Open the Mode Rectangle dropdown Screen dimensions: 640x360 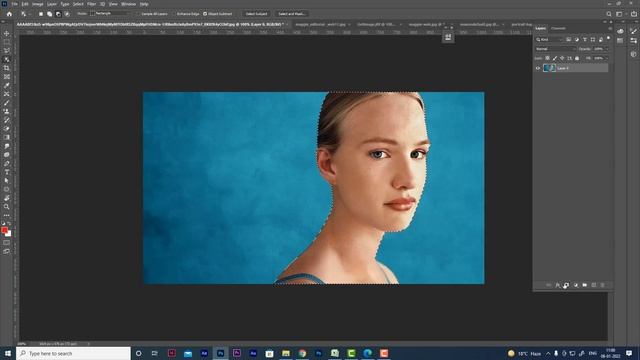click(111, 13)
